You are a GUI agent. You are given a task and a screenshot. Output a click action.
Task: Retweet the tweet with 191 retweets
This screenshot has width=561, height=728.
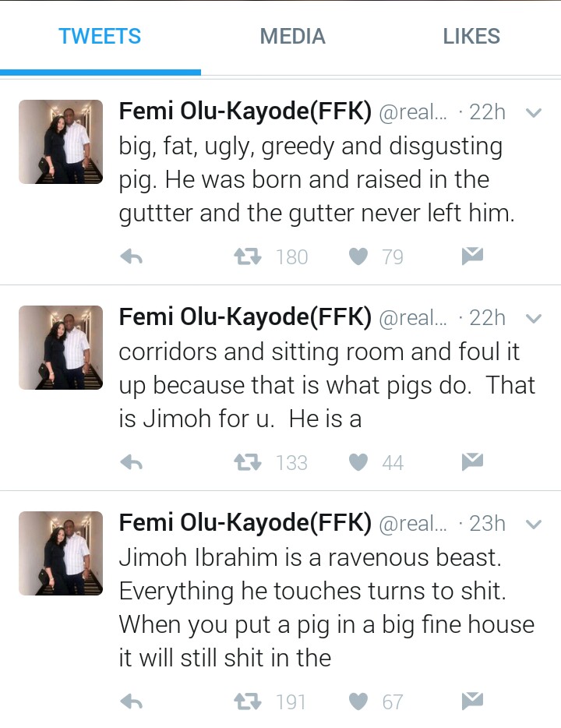point(247,701)
